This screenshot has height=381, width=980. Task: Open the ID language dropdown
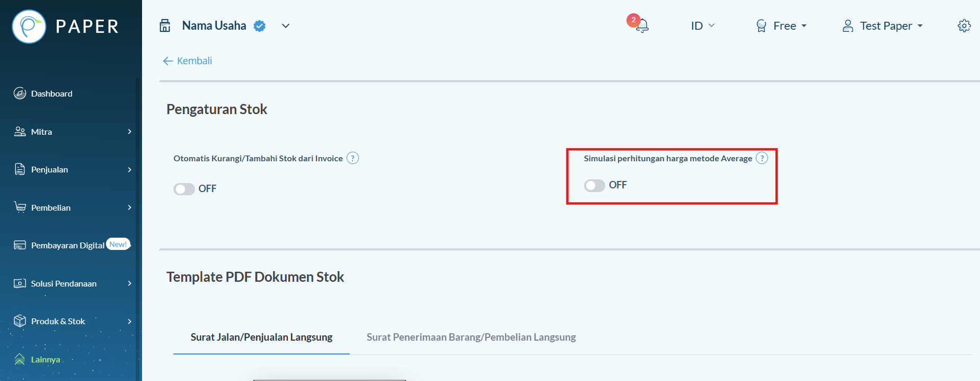(x=703, y=25)
